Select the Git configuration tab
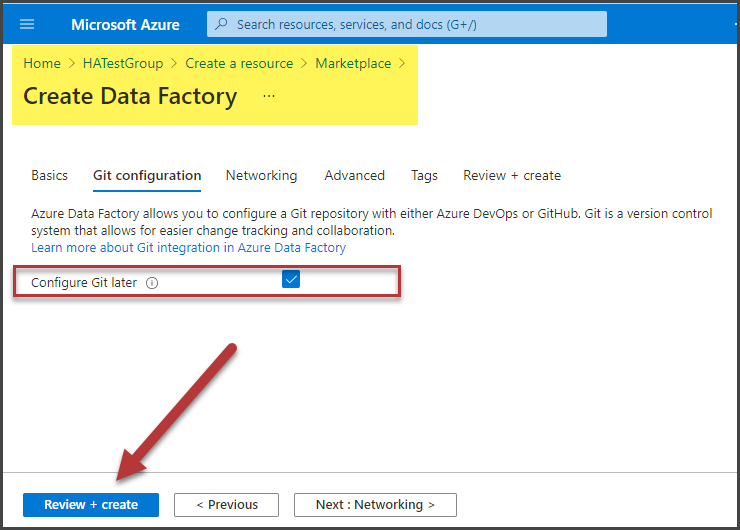 (147, 176)
